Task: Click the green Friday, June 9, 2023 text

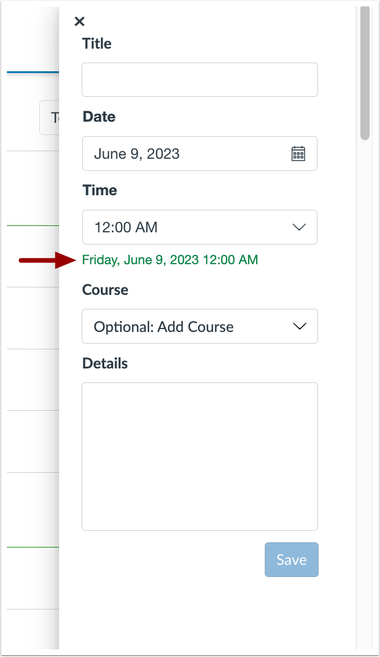Action: click(170, 260)
